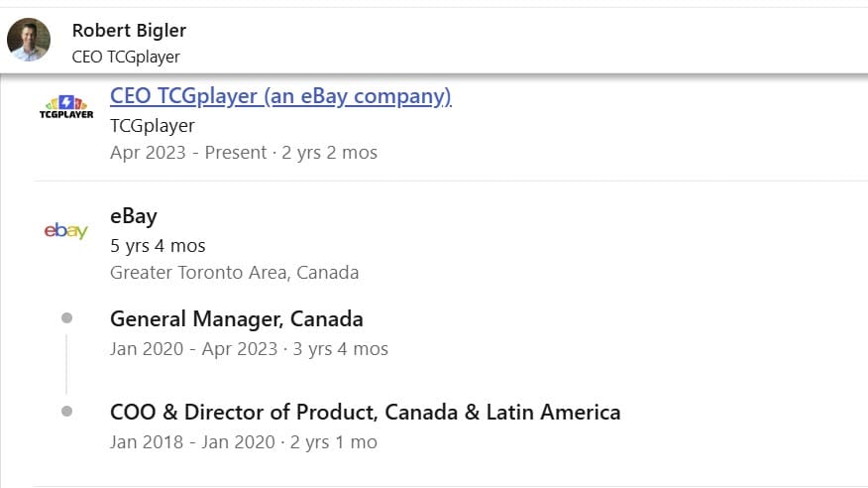This screenshot has height=488, width=868.
Task: Click the timeline dot beside COO & Director of Product
Action: click(67, 411)
